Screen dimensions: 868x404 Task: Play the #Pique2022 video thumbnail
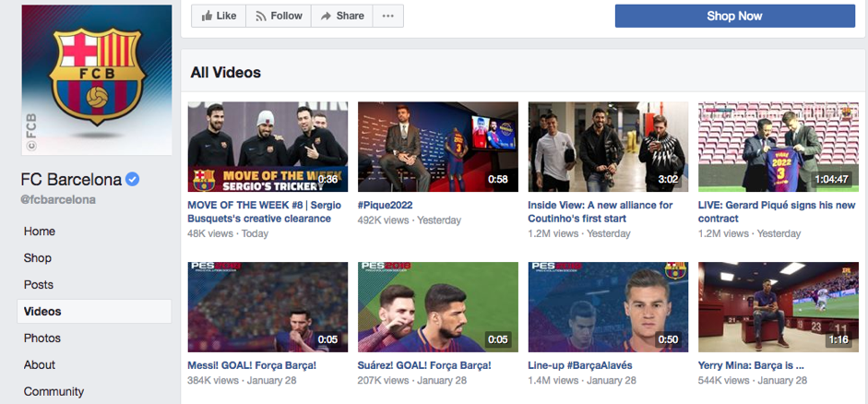[x=438, y=147]
